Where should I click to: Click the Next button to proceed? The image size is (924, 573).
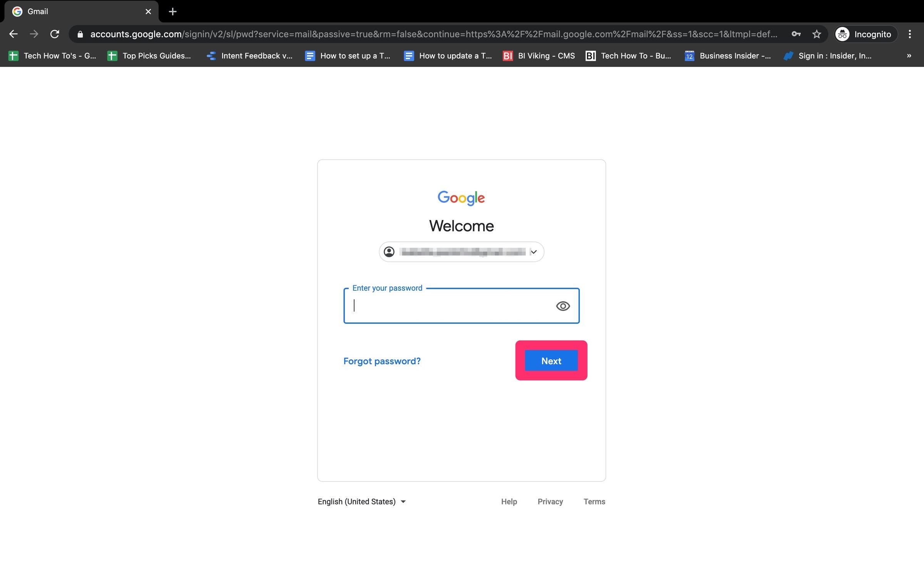pos(551,360)
